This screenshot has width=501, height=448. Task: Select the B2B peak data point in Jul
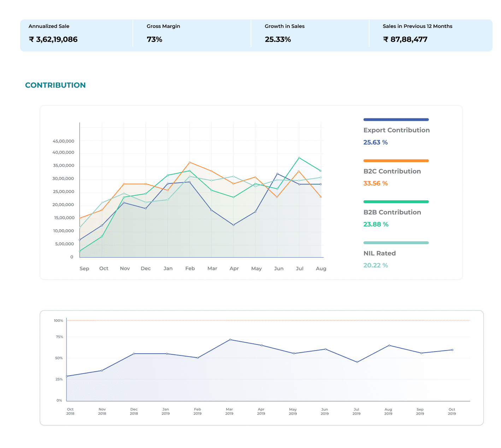pos(299,158)
